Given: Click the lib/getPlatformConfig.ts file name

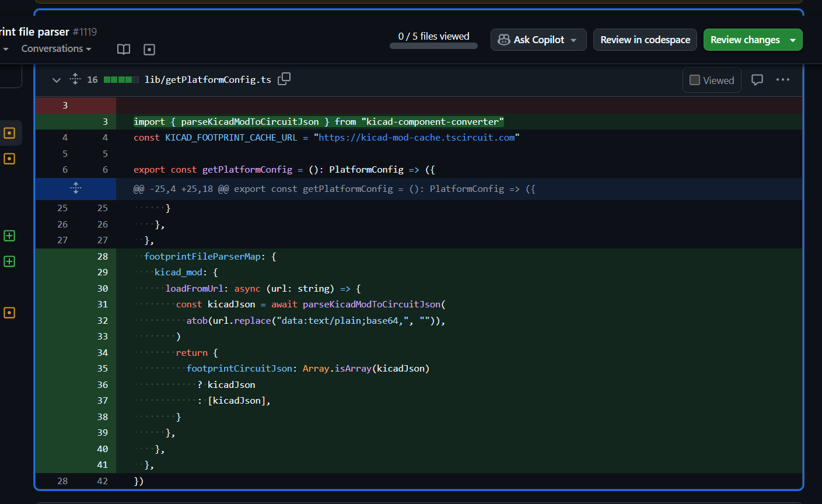Looking at the screenshot, I should tap(208, 80).
